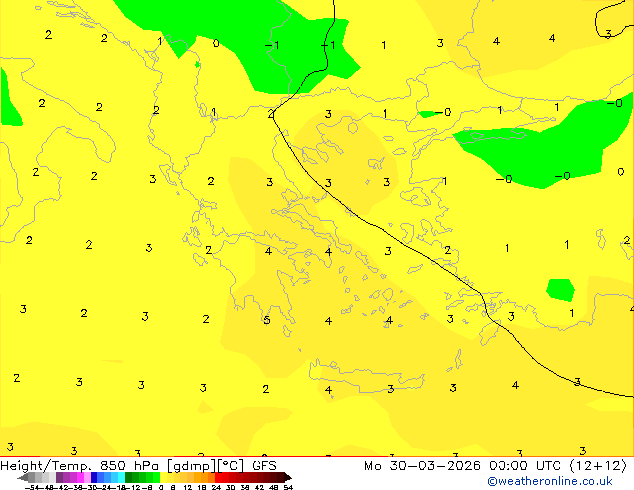The height and width of the screenshot is (490, 634).
Task: Click the GFS model label
Action: 264,465
